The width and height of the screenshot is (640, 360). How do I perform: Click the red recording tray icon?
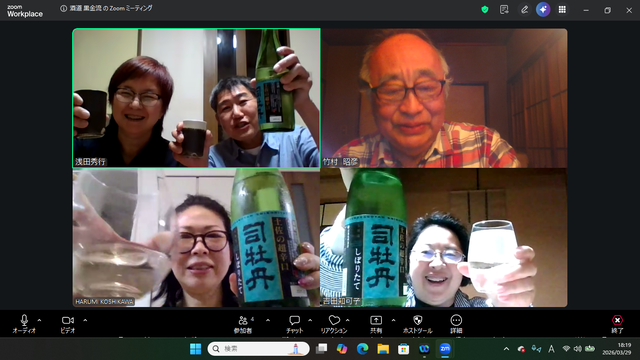point(521,349)
